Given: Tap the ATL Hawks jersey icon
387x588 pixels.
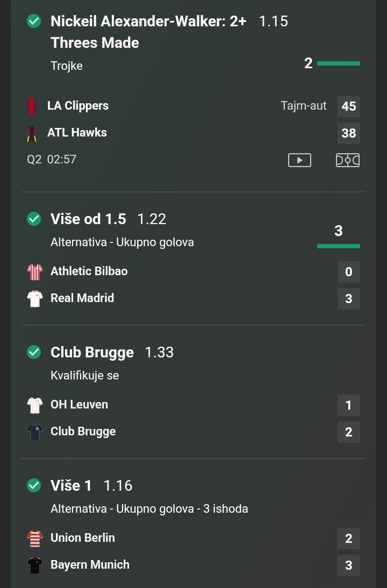Looking at the screenshot, I should pos(32,133).
